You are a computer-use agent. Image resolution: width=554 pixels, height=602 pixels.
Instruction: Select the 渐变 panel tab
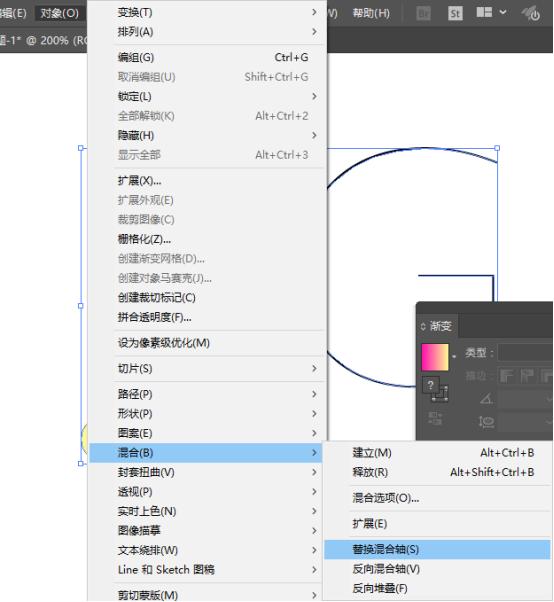tap(440, 326)
